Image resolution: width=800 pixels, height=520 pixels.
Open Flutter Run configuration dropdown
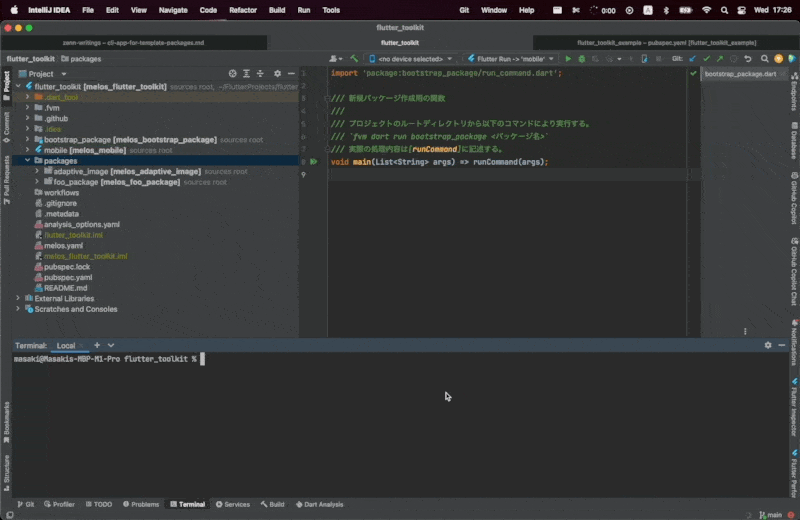[511, 59]
